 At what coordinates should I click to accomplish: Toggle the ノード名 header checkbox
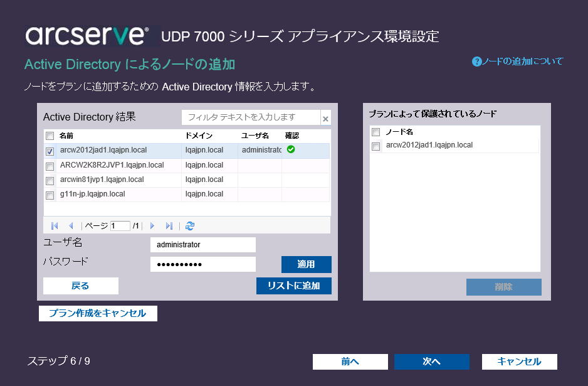[376, 132]
